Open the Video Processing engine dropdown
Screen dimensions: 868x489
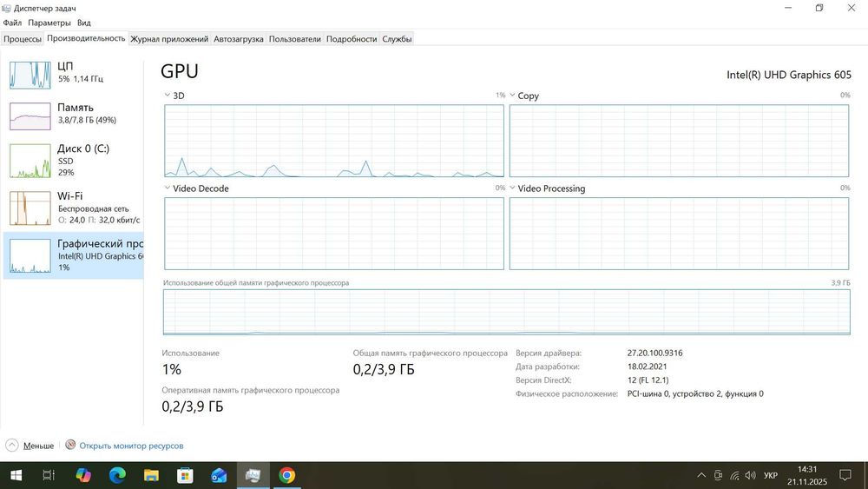(512, 188)
